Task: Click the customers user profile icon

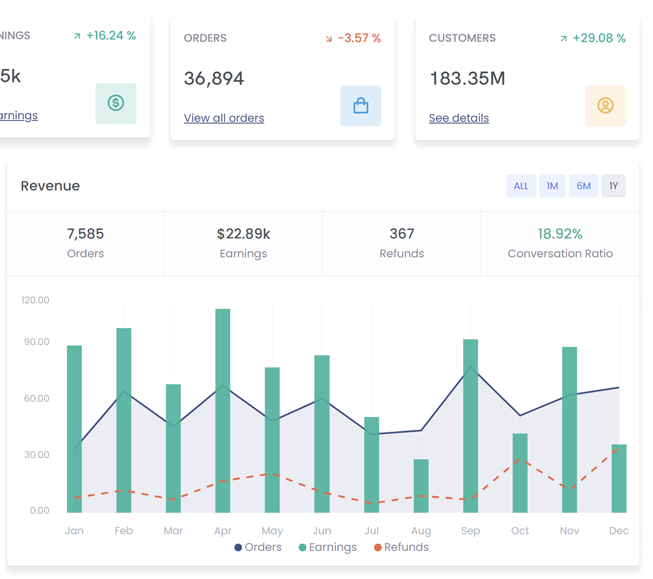Action: 605,105
